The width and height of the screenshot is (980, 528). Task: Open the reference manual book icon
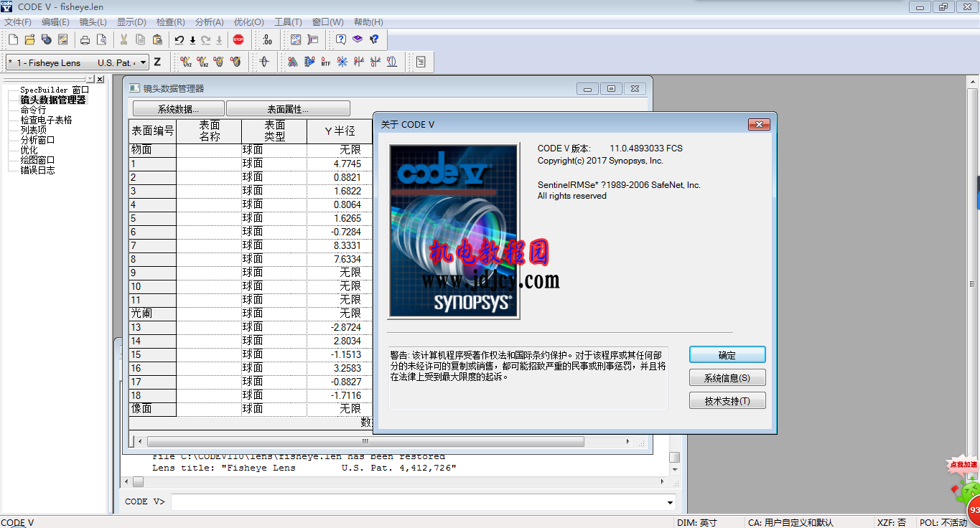pyautogui.click(x=358, y=39)
